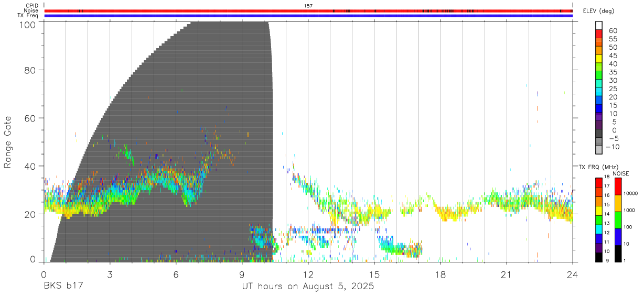
Task: Click the 'Range Gate' y-axis title
Action: point(8,142)
